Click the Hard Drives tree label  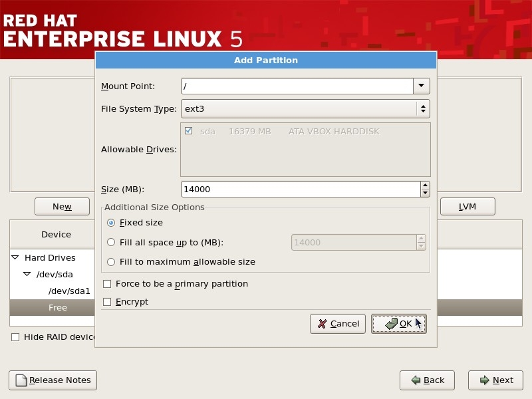(51, 258)
